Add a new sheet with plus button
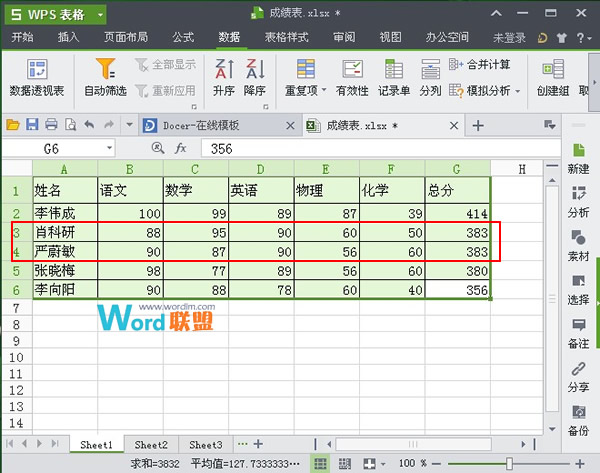600x473 pixels. tap(258, 444)
